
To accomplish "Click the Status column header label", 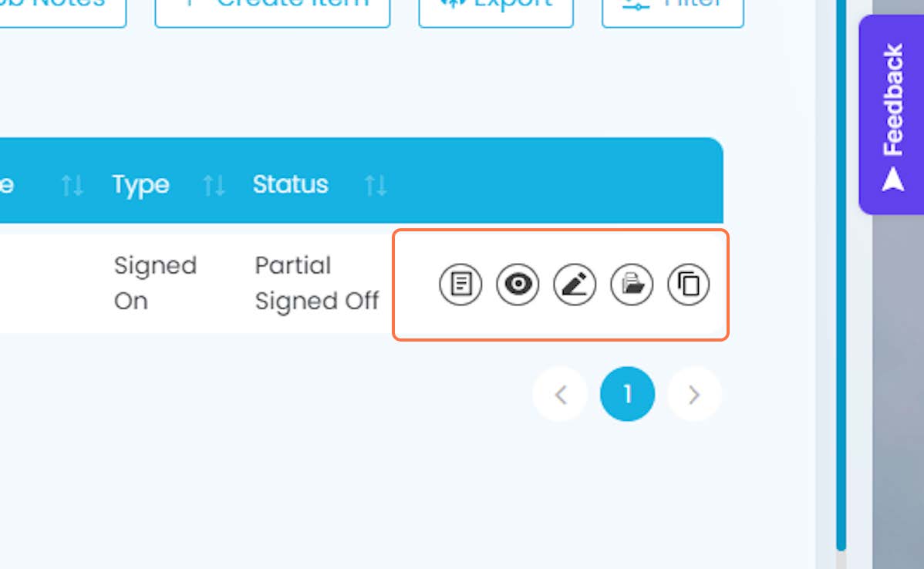I will click(x=291, y=184).
